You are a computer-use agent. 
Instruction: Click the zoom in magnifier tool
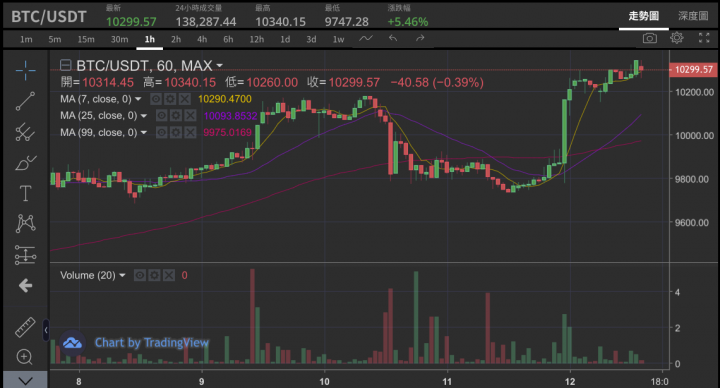tap(24, 357)
